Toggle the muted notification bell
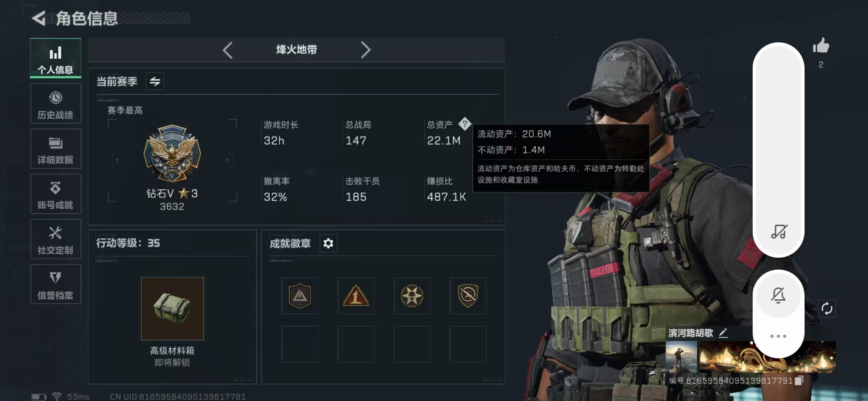Screen dimensions: 868x401 pos(778,295)
